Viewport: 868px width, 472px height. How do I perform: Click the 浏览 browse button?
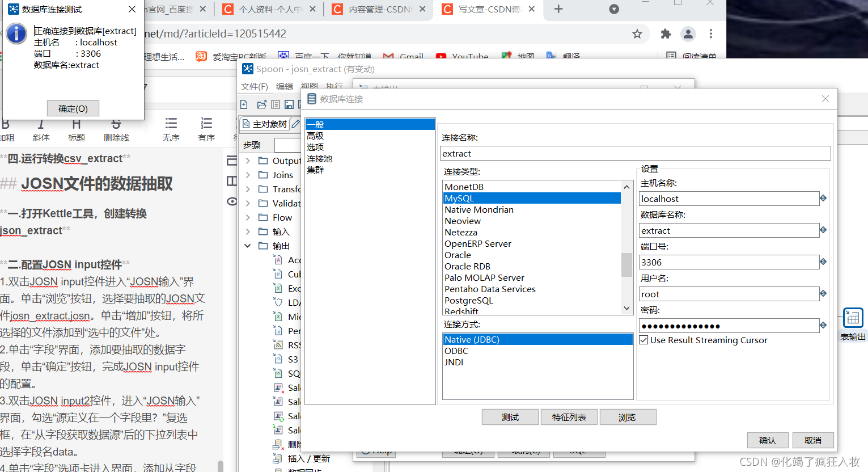(x=627, y=417)
